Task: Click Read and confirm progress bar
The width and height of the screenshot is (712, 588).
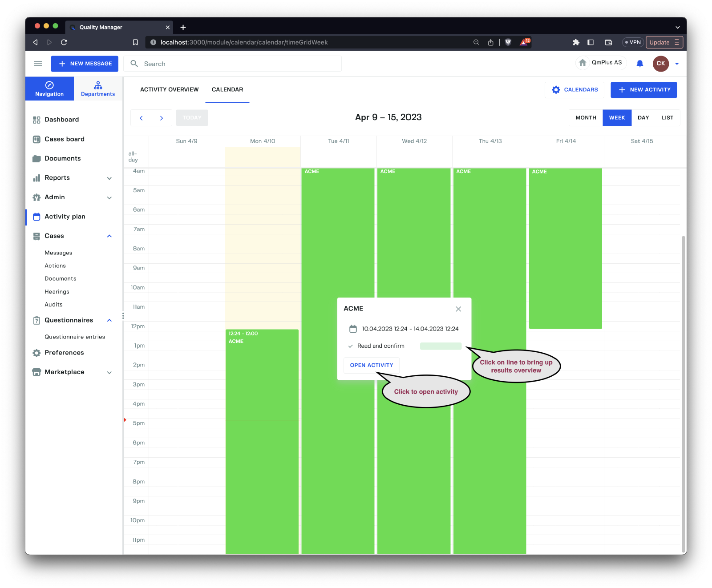Action: pyautogui.click(x=441, y=346)
